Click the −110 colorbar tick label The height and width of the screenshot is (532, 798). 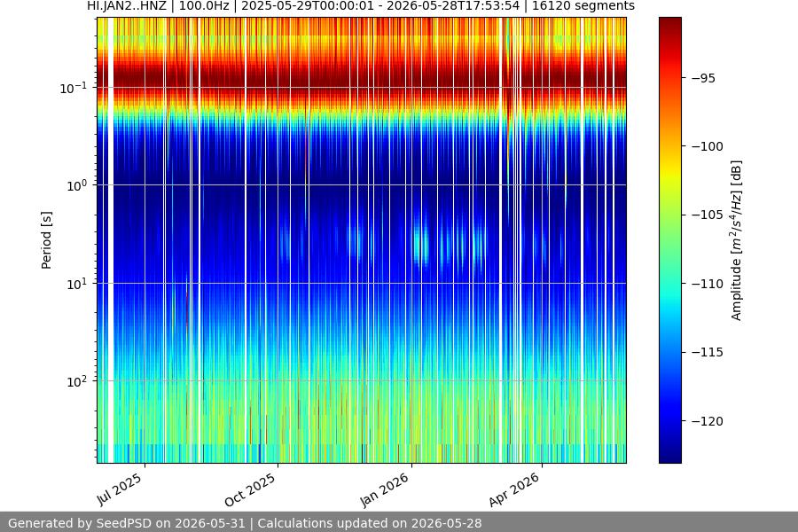click(x=707, y=284)
